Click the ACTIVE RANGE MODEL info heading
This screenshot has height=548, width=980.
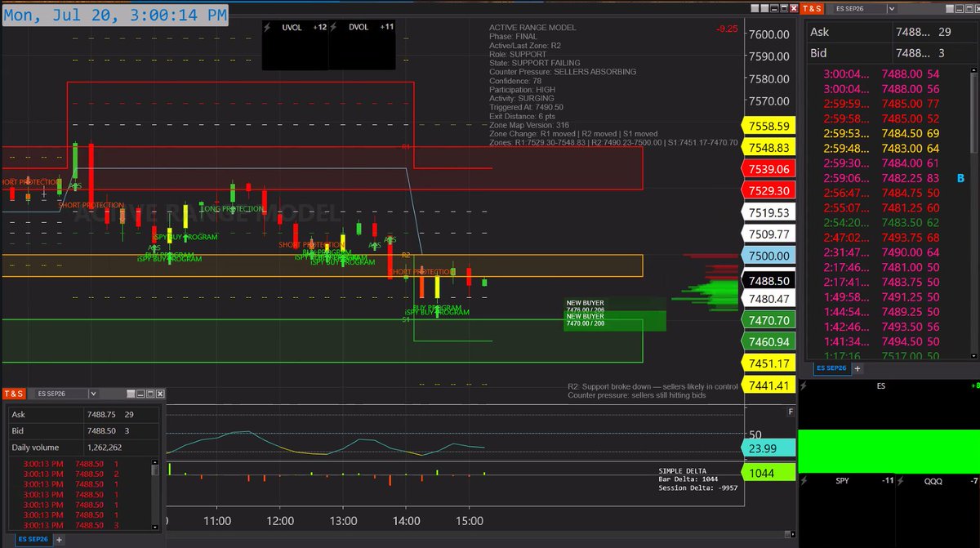click(532, 28)
